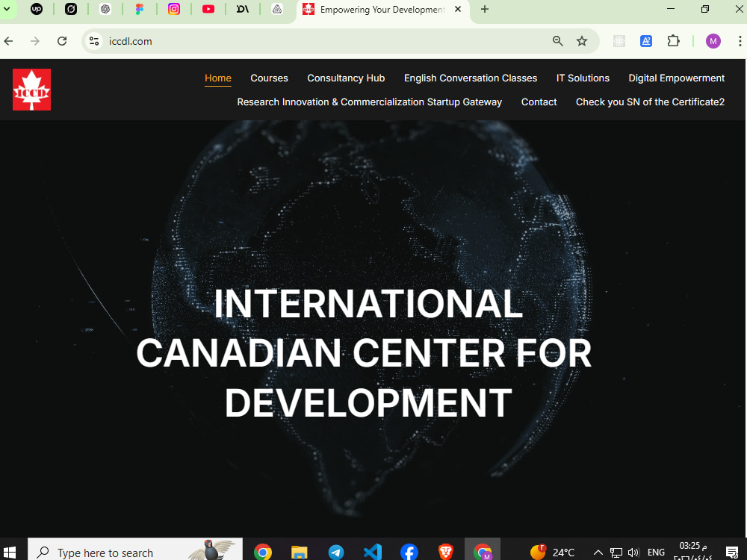Open the React DevTools extension icon
Screen dimensions: 747x560
point(619,41)
